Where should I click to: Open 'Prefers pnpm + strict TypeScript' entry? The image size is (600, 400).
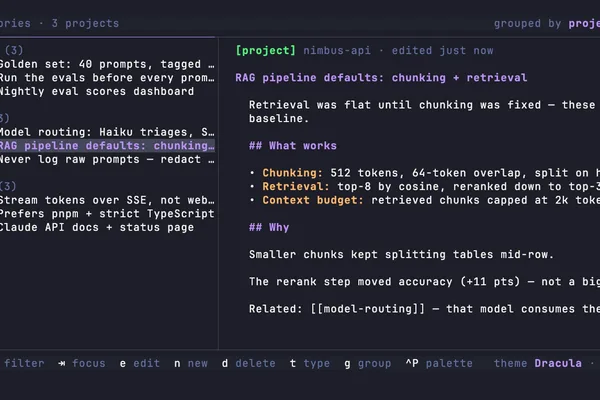tap(107, 214)
